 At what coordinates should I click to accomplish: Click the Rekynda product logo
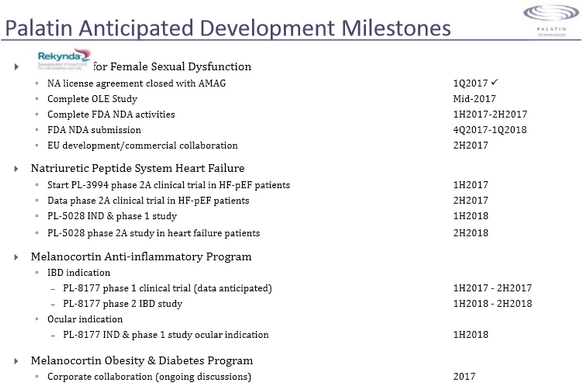(64, 60)
